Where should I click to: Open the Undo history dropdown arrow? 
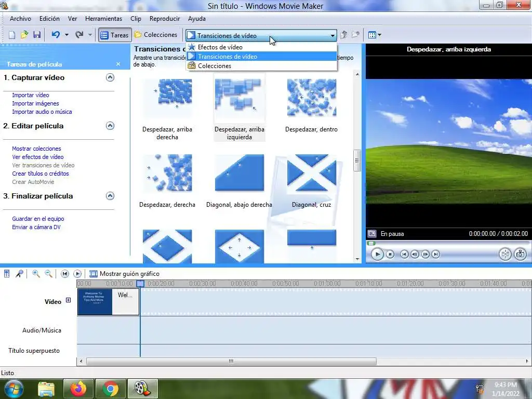(66, 35)
